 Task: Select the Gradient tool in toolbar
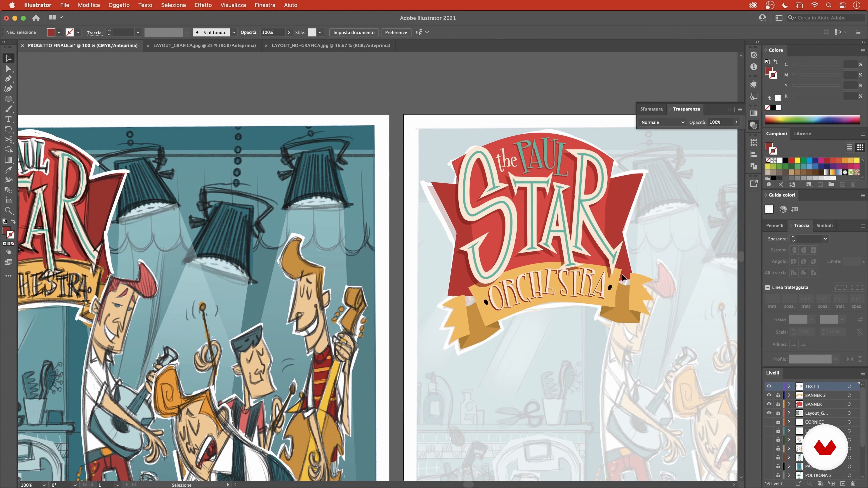pos(8,160)
